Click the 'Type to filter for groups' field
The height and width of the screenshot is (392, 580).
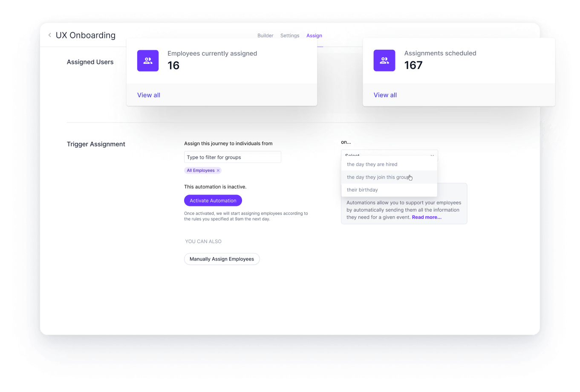coord(232,157)
